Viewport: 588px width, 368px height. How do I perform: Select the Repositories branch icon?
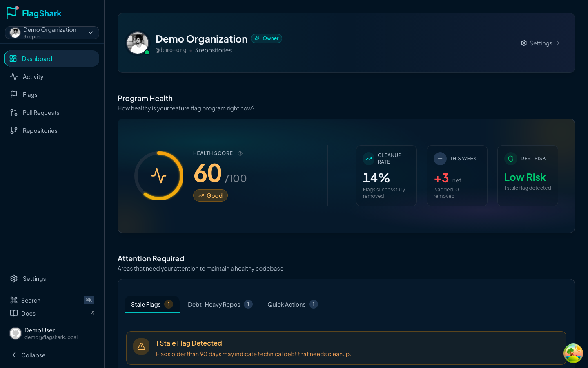pyautogui.click(x=13, y=130)
